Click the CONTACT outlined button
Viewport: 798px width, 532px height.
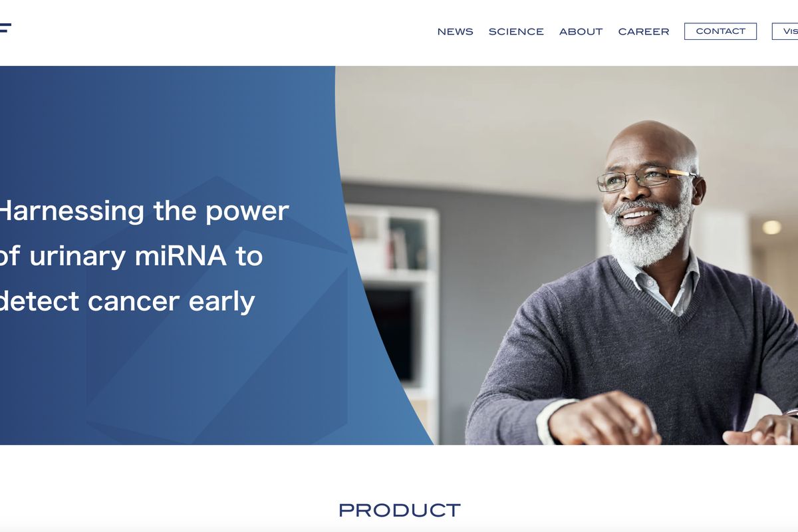[x=720, y=31]
